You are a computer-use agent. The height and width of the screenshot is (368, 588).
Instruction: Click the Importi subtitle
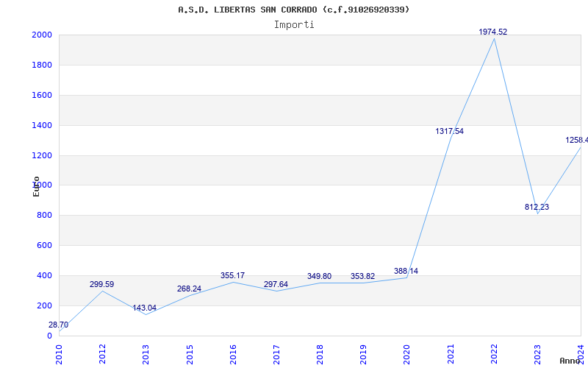(x=294, y=25)
